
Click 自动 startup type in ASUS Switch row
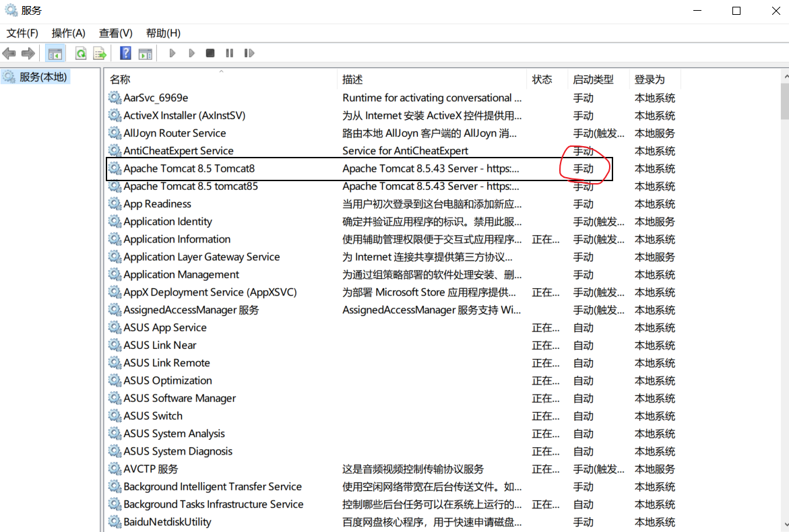[x=583, y=416]
